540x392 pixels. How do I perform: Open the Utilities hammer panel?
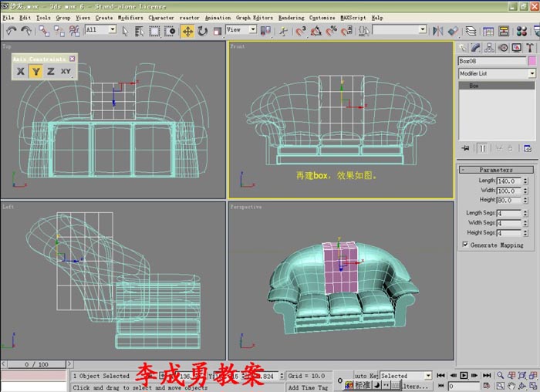[530, 48]
